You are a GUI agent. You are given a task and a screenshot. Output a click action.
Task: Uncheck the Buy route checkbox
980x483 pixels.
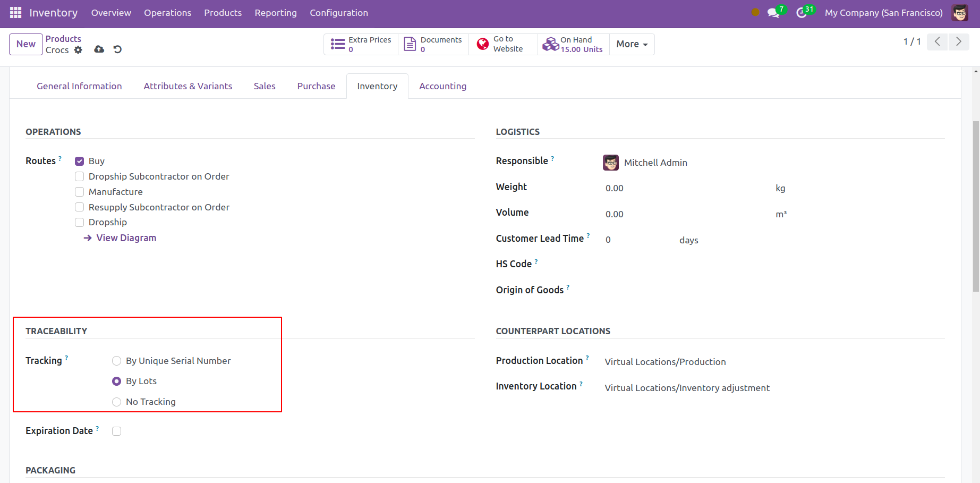tap(80, 161)
